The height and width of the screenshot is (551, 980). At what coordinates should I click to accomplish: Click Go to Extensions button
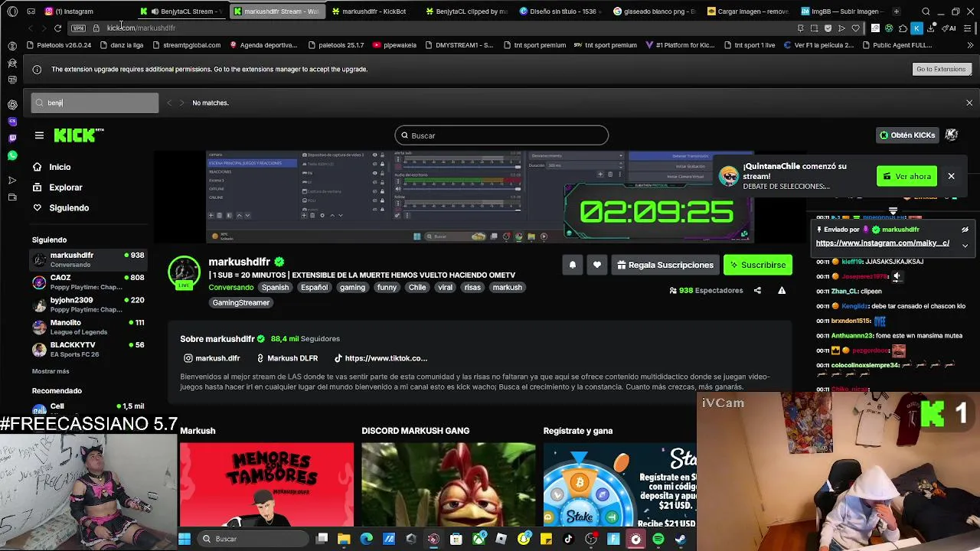coord(941,69)
